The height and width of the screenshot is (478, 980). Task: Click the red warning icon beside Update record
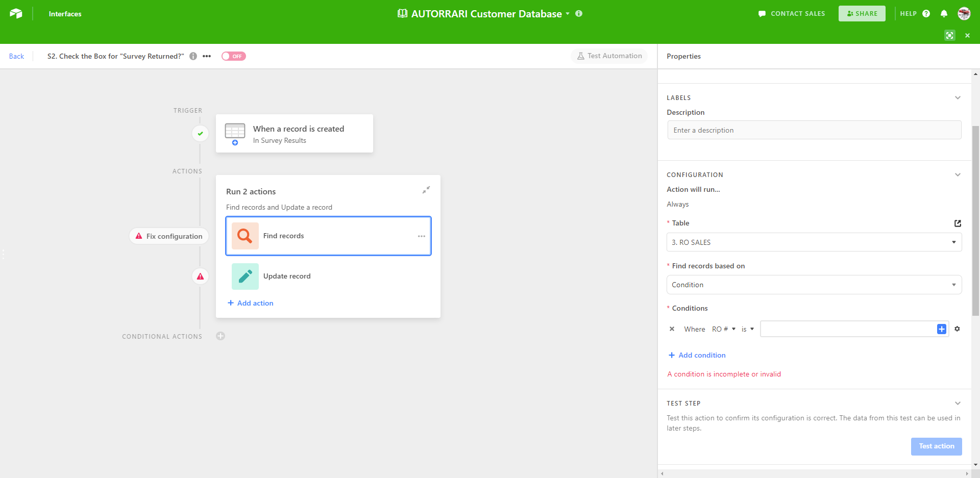click(200, 276)
